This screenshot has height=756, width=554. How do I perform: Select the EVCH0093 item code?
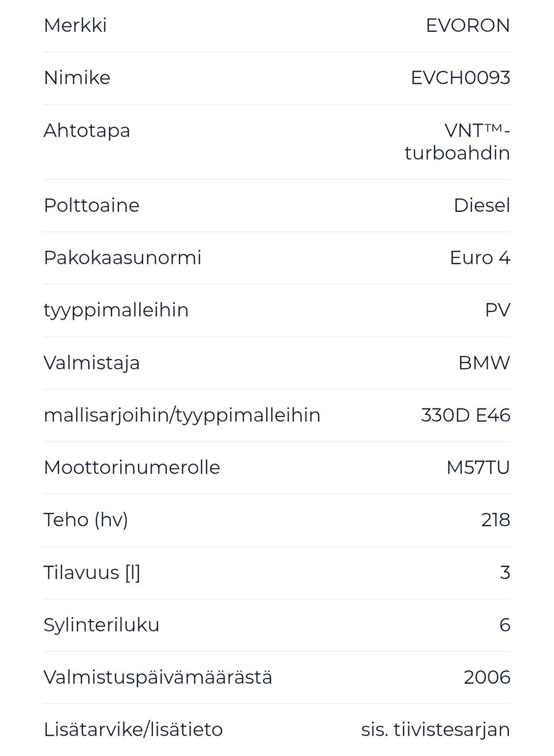point(461,78)
